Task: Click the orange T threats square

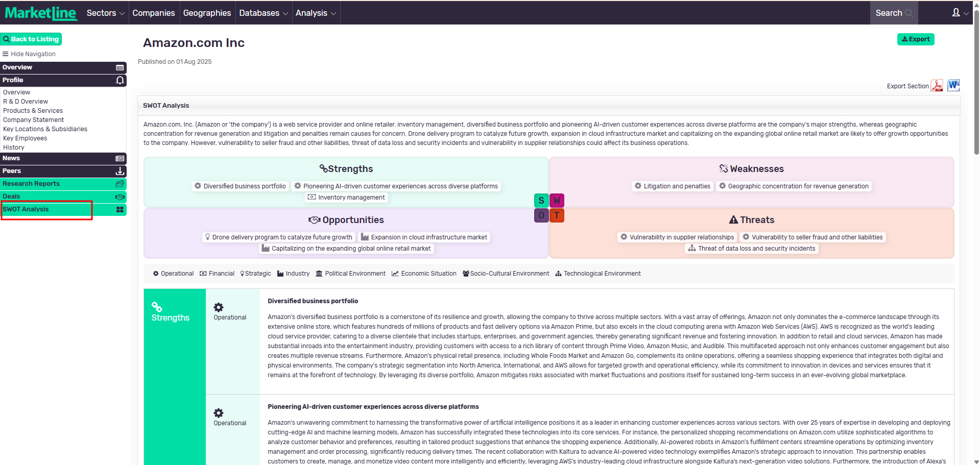Action: [557, 215]
